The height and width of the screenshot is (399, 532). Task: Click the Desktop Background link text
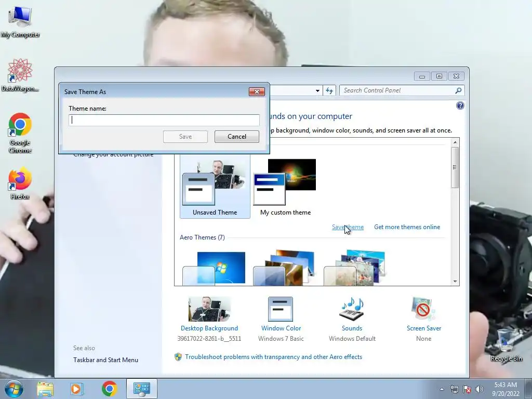coord(209,328)
